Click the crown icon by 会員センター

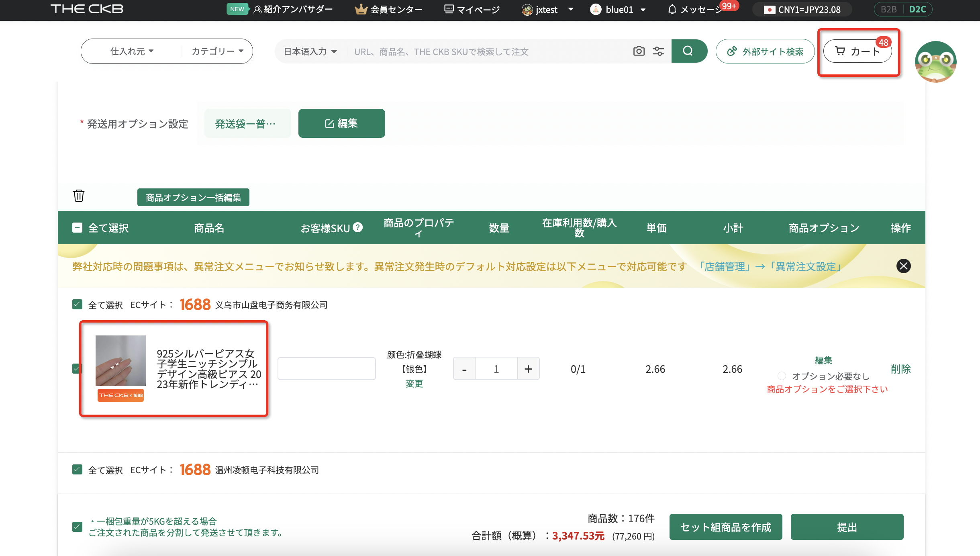(x=361, y=9)
